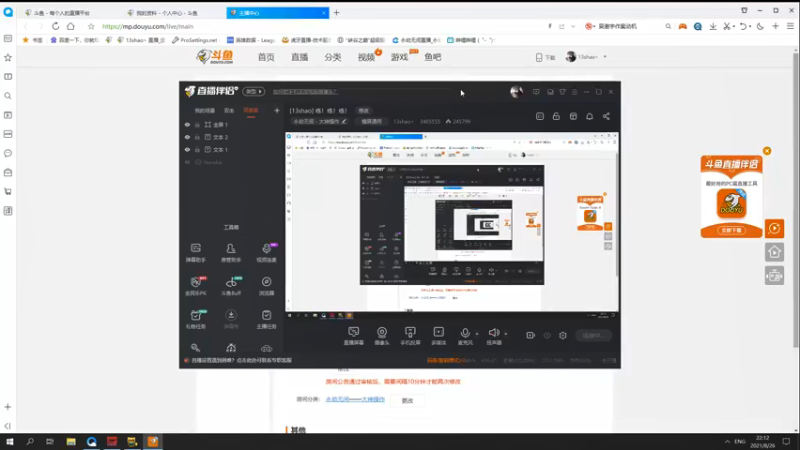Open the 弹幕助手 tool in the toolbox
Image resolution: width=800 pixels, height=450 pixels.
tap(195, 253)
